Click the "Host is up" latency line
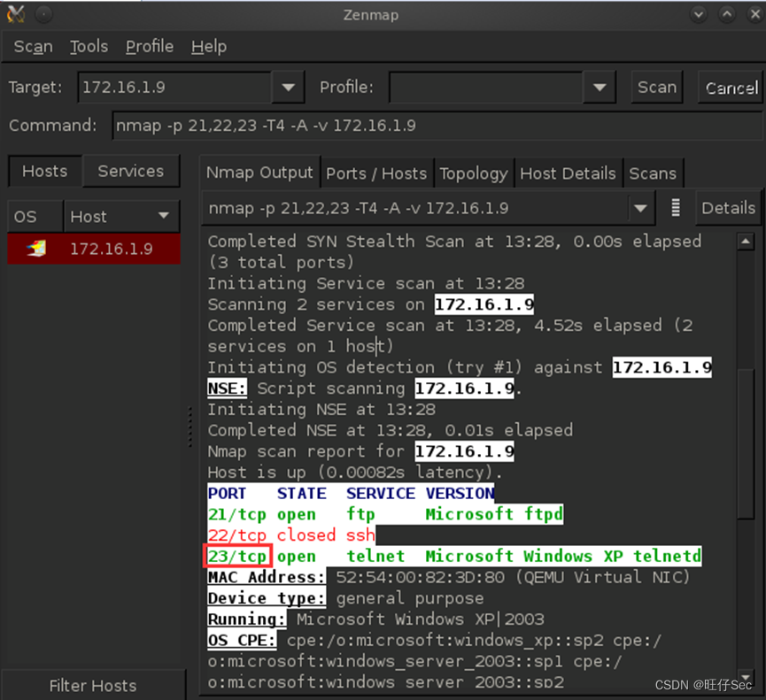 (355, 472)
